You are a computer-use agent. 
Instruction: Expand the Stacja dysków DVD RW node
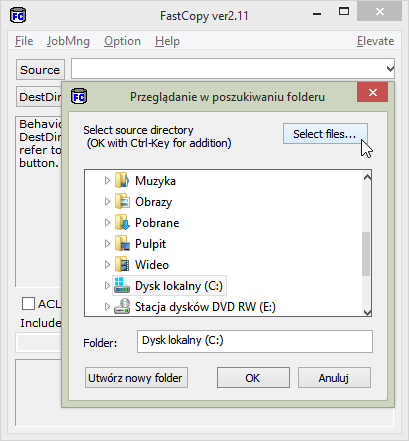click(x=107, y=307)
